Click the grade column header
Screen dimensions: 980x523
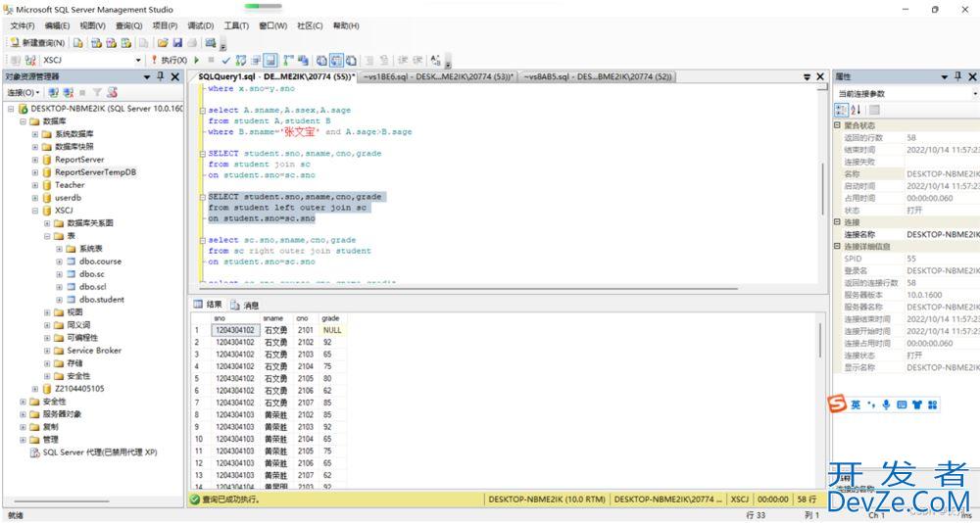click(330, 318)
